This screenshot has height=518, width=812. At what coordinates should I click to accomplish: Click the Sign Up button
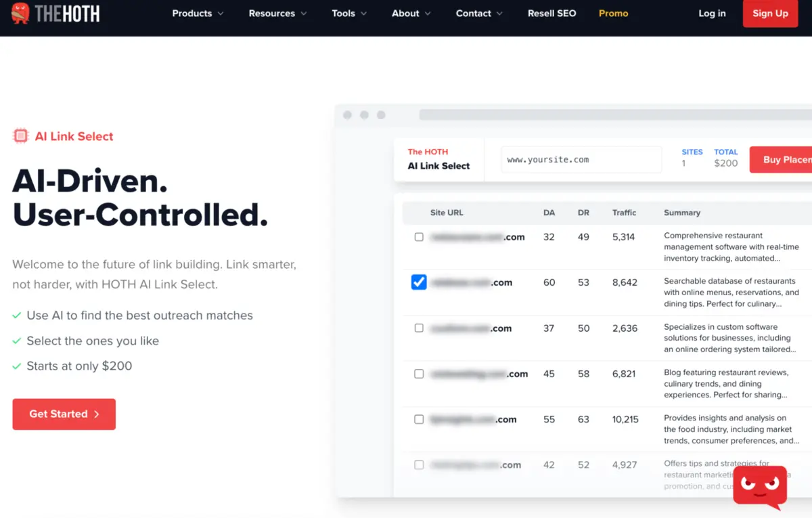pyautogui.click(x=770, y=13)
